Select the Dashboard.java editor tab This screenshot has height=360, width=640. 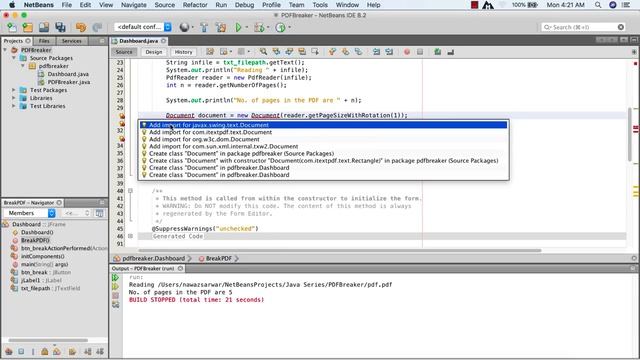tap(139, 41)
